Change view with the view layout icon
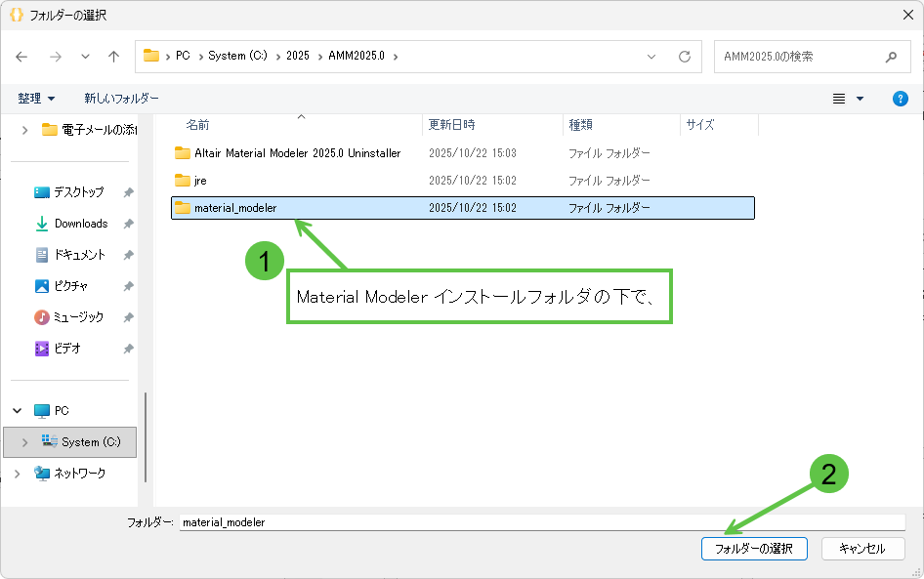Viewport: 924px width, 579px height. click(839, 99)
